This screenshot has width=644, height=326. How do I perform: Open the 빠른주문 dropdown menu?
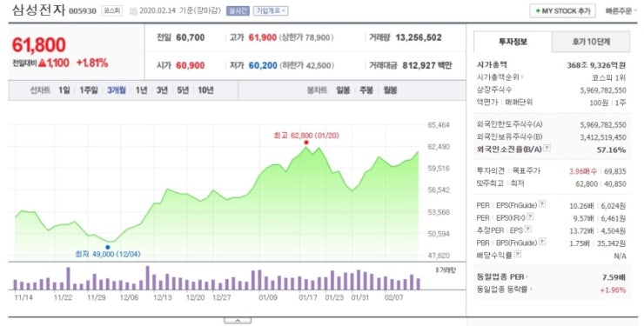point(618,11)
